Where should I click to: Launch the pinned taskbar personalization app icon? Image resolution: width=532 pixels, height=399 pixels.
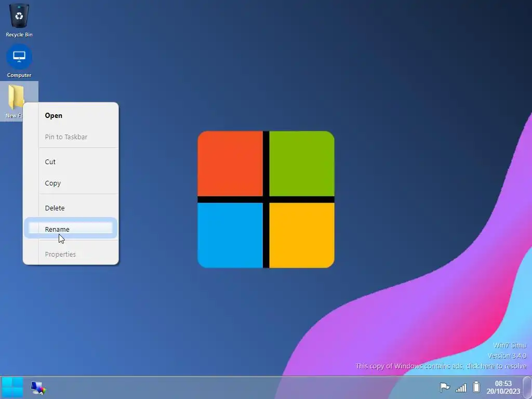click(38, 388)
